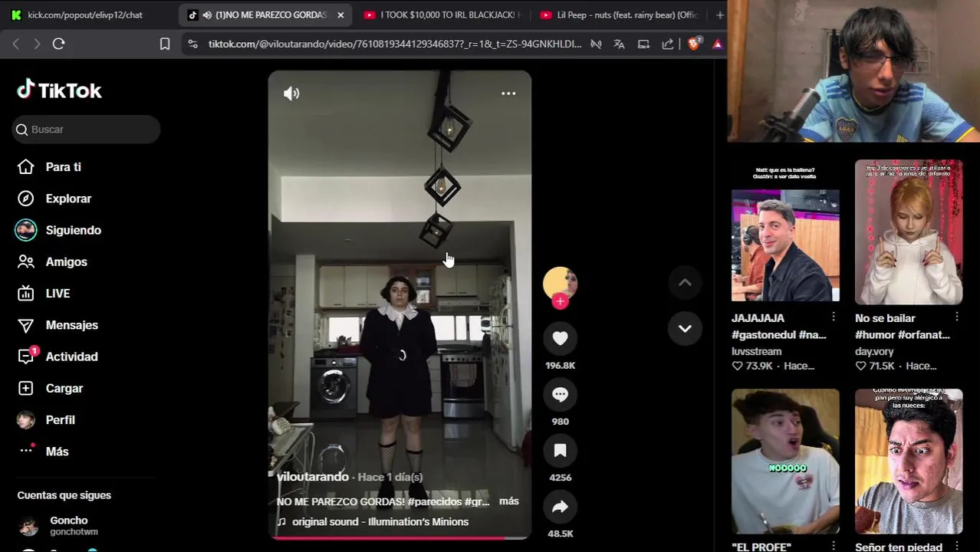980x552 pixels.
Task: Open Cargar upload page
Action: coord(64,388)
